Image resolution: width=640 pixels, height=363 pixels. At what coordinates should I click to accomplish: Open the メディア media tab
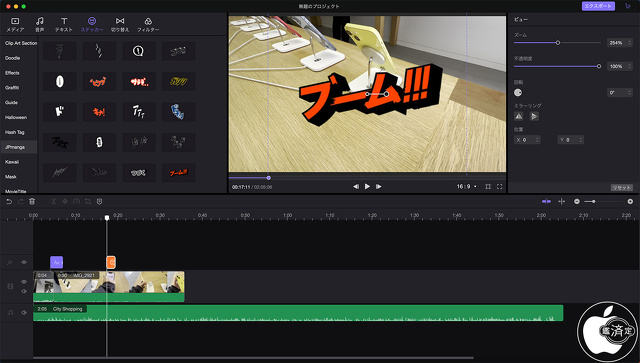[15, 24]
